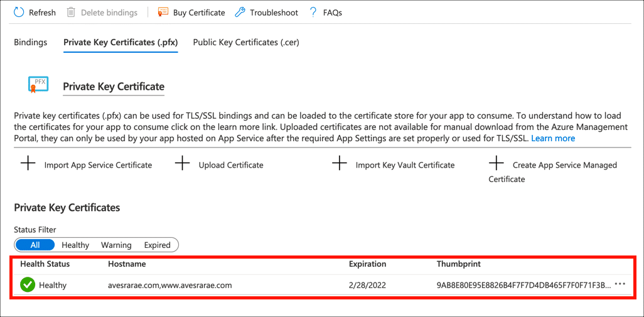Image resolution: width=644 pixels, height=317 pixels.
Task: Click the Refresh circular arrow icon
Action: 19,13
